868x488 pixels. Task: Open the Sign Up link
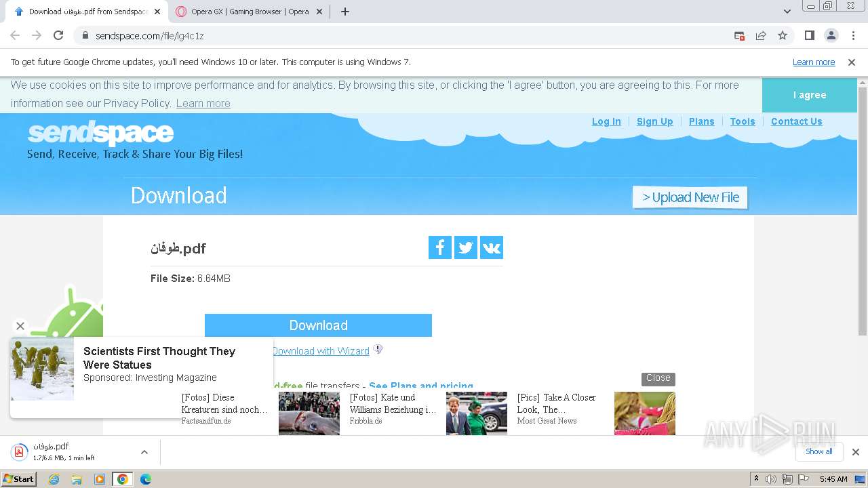[655, 121]
